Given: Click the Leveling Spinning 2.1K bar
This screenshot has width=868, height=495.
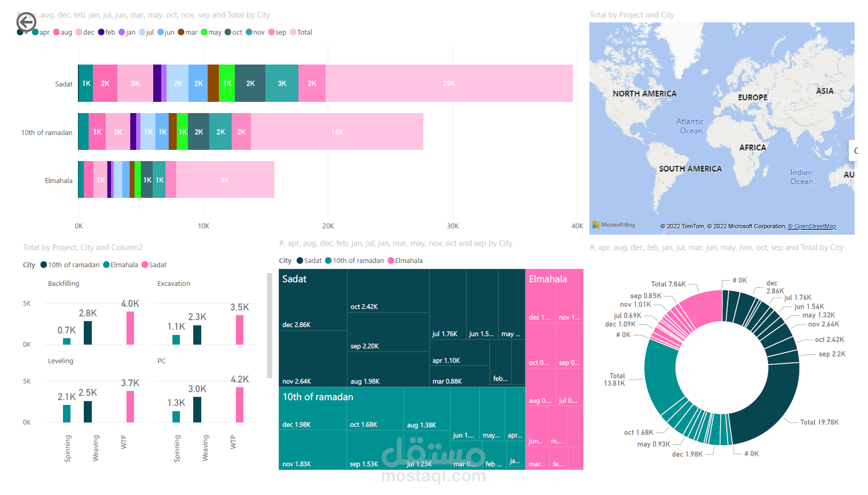Looking at the screenshot, I should tap(67, 413).
